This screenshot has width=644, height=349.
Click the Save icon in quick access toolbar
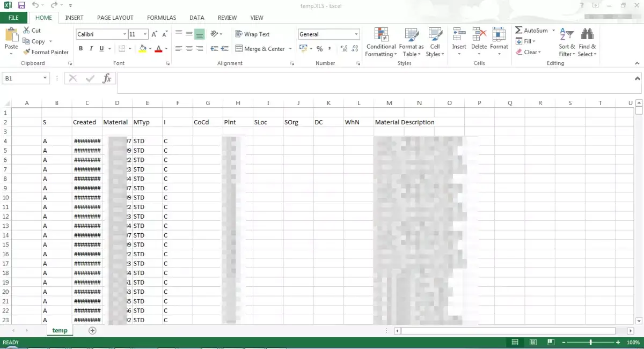click(x=21, y=5)
